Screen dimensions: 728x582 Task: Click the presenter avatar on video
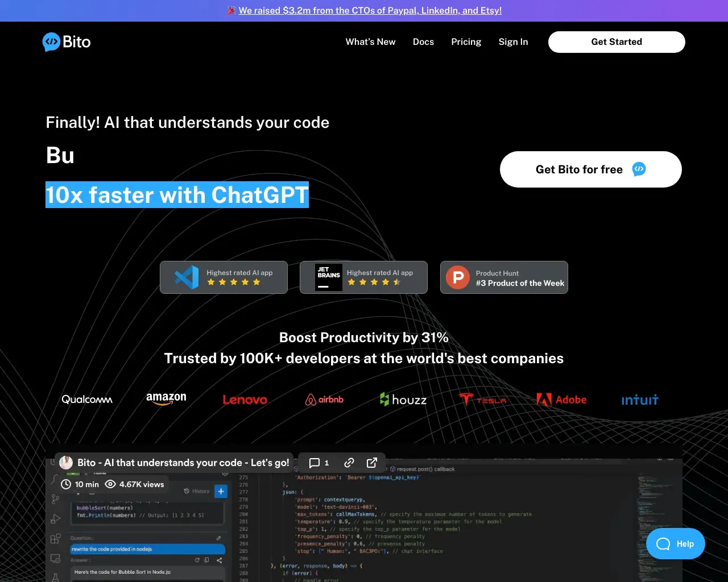tap(66, 463)
